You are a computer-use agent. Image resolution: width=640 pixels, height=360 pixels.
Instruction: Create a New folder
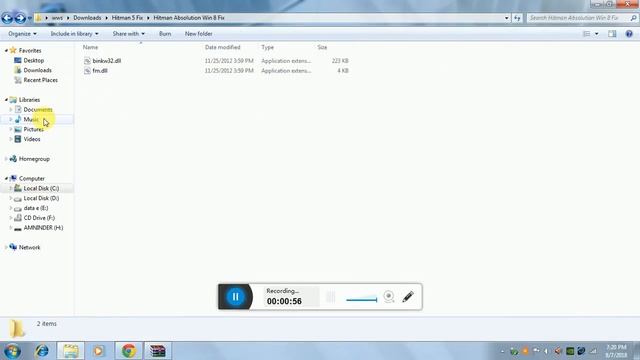(198, 34)
